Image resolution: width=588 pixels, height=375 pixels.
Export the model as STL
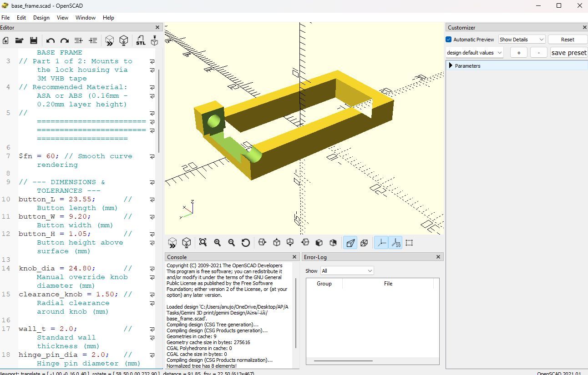click(141, 40)
